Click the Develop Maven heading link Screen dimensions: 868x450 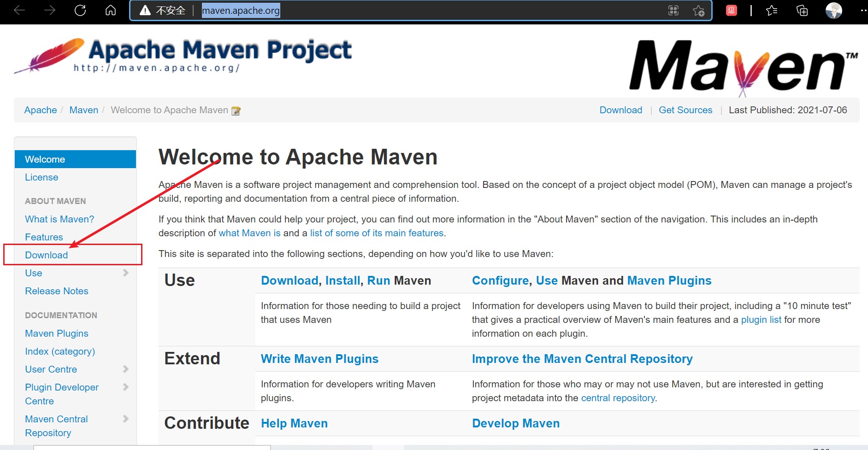tap(516, 423)
